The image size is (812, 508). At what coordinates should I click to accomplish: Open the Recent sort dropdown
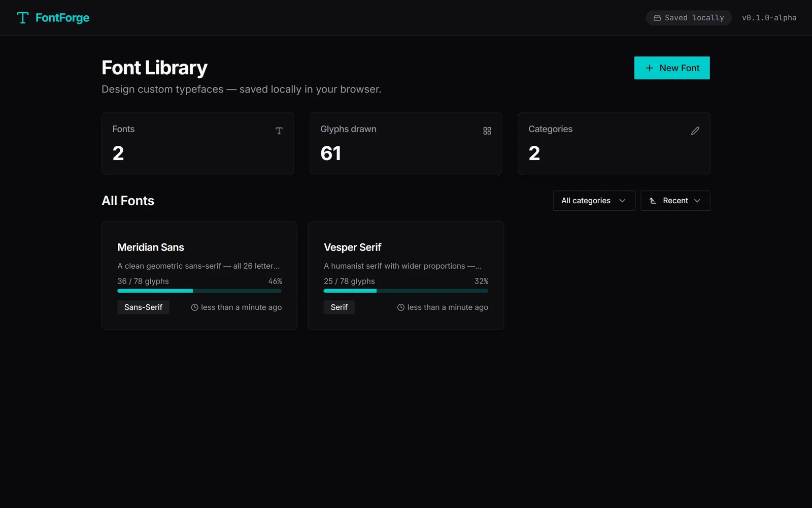[x=675, y=201]
